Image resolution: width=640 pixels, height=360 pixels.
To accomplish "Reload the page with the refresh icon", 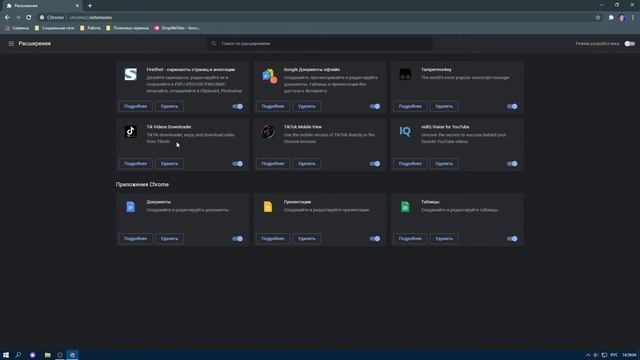I will coord(29,18).
